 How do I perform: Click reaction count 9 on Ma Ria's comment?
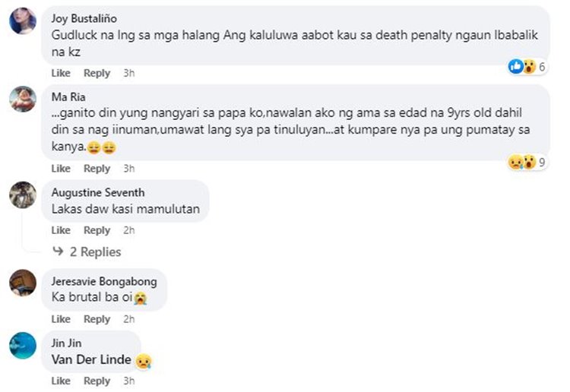click(x=542, y=162)
